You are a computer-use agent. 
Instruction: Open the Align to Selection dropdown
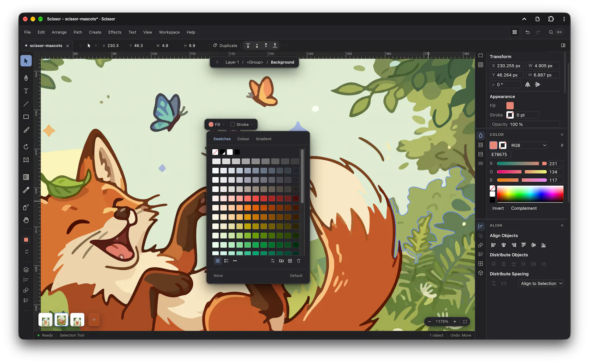tap(541, 283)
